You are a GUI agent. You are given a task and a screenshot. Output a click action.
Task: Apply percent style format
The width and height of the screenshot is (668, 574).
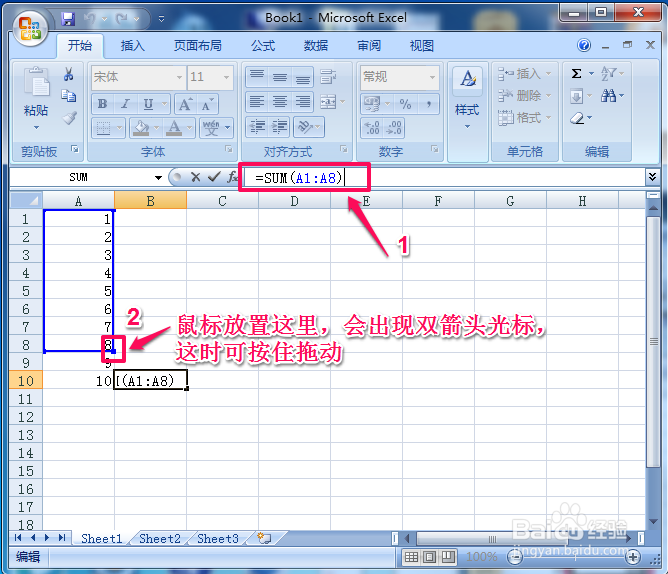(x=405, y=104)
